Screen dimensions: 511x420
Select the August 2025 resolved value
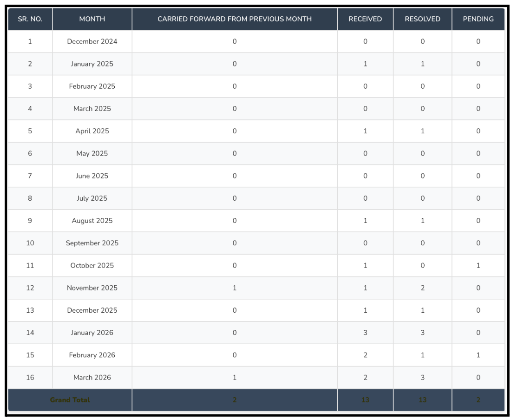pyautogui.click(x=422, y=221)
